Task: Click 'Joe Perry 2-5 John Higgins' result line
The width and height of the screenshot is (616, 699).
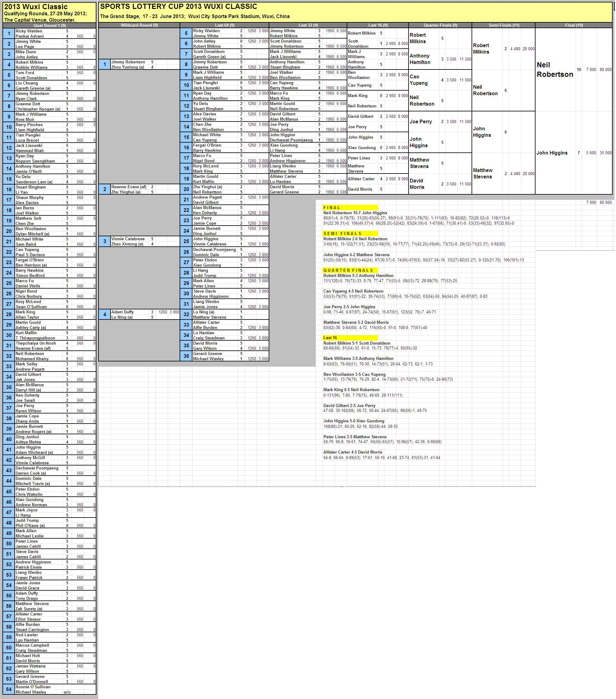Action: pyautogui.click(x=349, y=307)
